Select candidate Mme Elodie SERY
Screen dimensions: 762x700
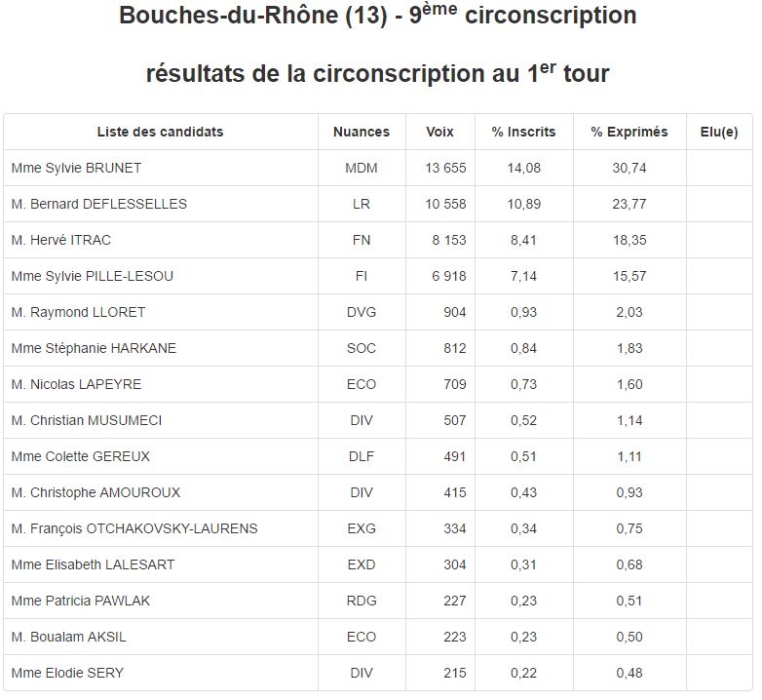tap(67, 673)
